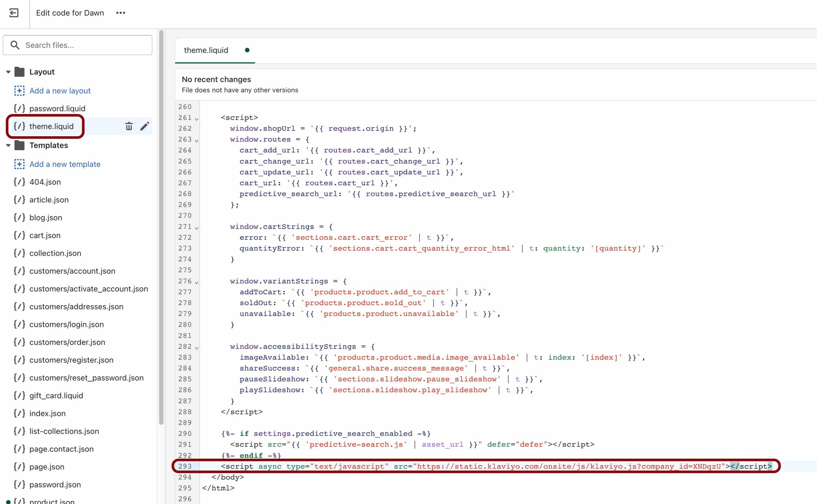Collapse the Templates folder arrow

point(8,145)
